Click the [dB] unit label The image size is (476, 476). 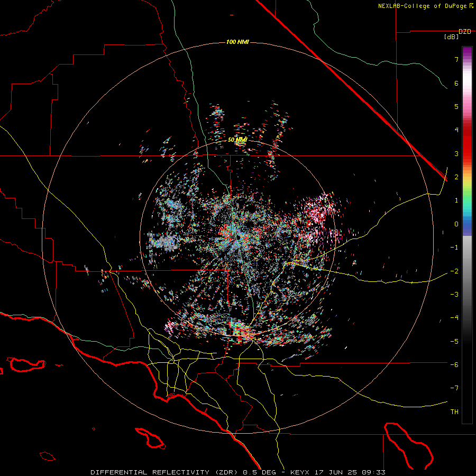pos(451,37)
